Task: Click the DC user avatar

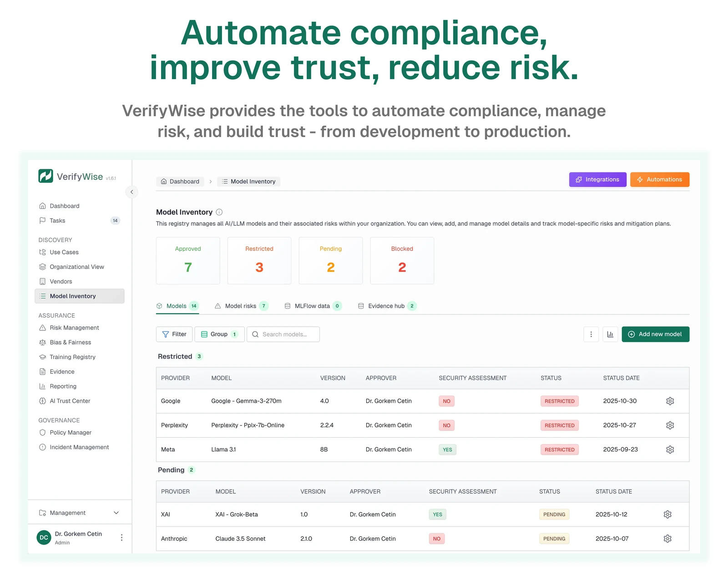Action: (44, 537)
